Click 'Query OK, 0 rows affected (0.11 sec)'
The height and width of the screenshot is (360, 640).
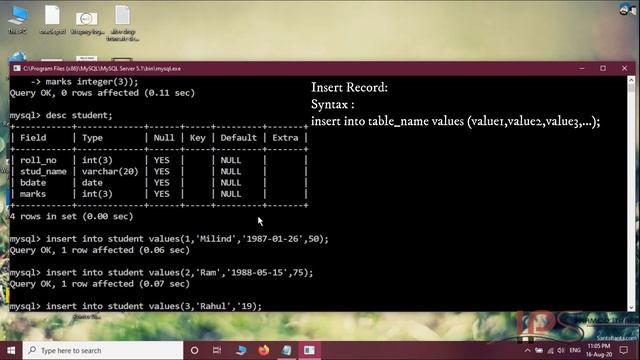(102, 93)
